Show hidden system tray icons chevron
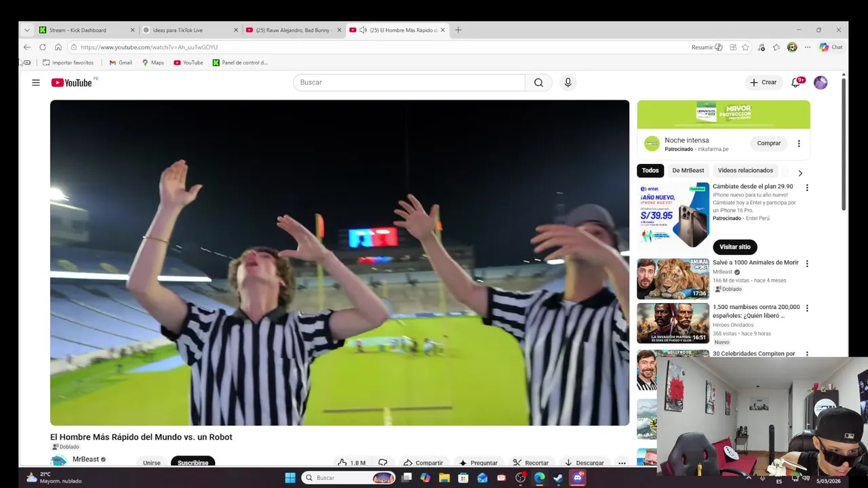Screen dimensions: 868x488 (748, 478)
